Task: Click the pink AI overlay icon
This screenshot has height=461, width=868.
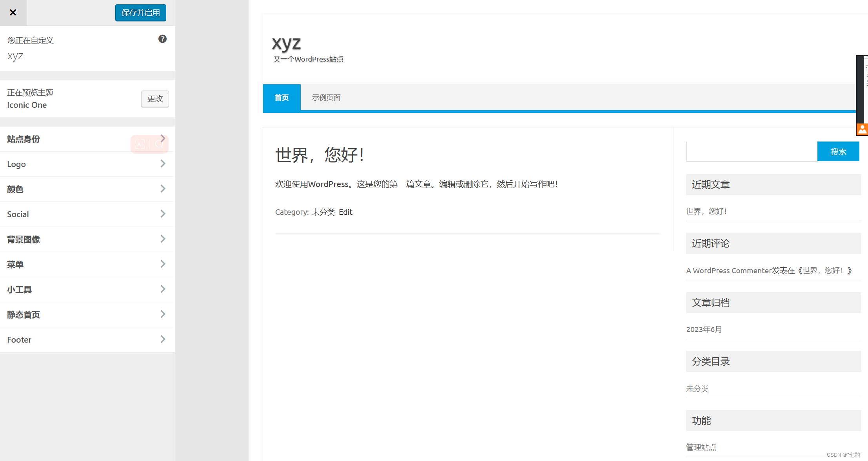Action: [x=140, y=144]
